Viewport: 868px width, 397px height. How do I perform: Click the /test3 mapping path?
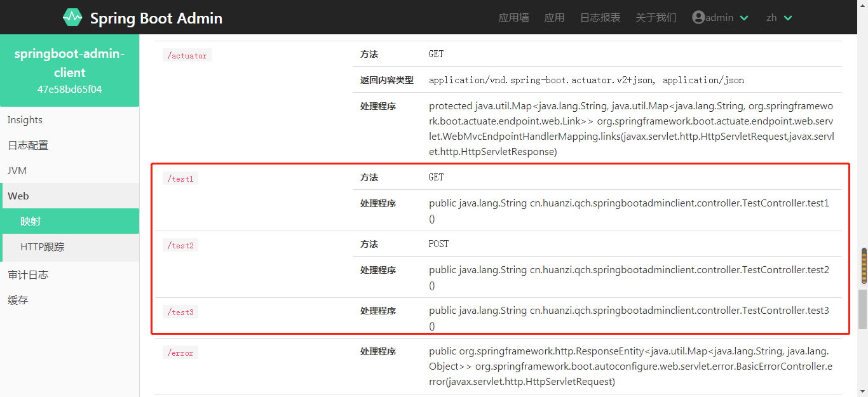coord(180,312)
